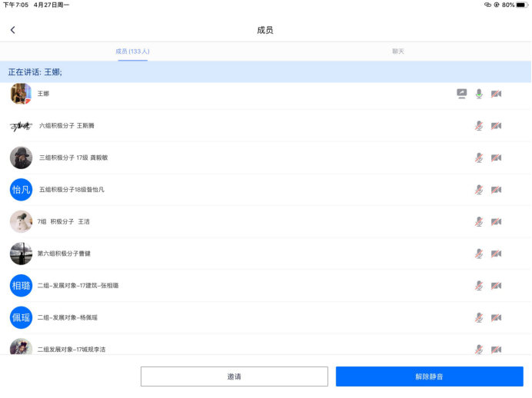Tap the blue 解除静音 button
The image size is (532, 398).
pyautogui.click(x=429, y=376)
